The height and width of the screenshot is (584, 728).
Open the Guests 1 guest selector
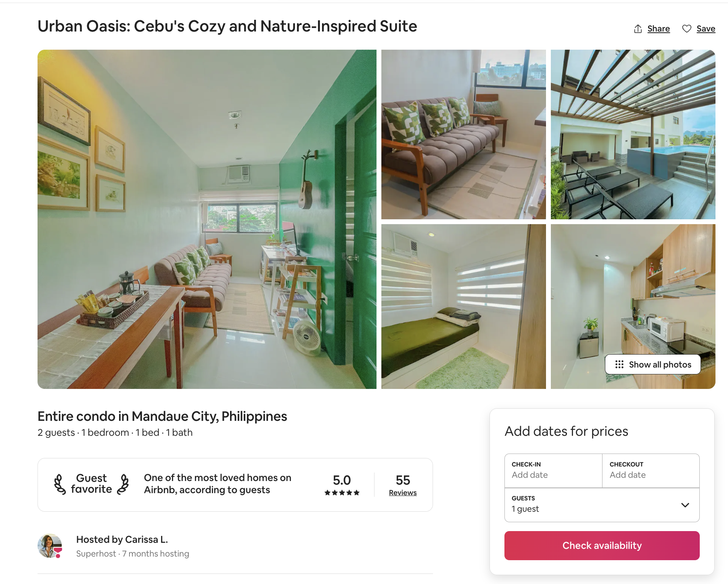tap(602, 505)
